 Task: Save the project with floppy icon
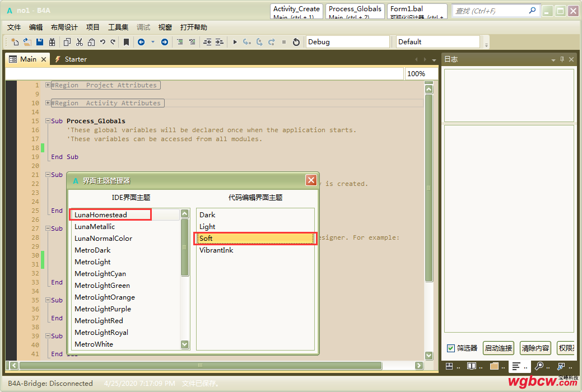coord(40,42)
